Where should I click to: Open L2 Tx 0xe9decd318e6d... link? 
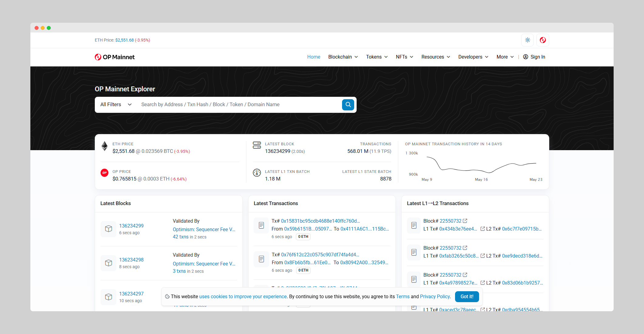click(x=522, y=256)
